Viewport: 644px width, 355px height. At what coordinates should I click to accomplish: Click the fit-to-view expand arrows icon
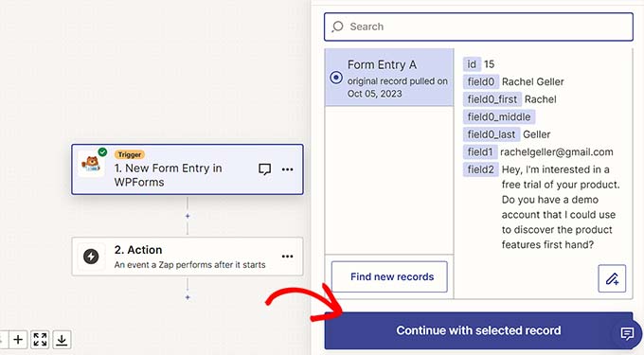coord(40,340)
